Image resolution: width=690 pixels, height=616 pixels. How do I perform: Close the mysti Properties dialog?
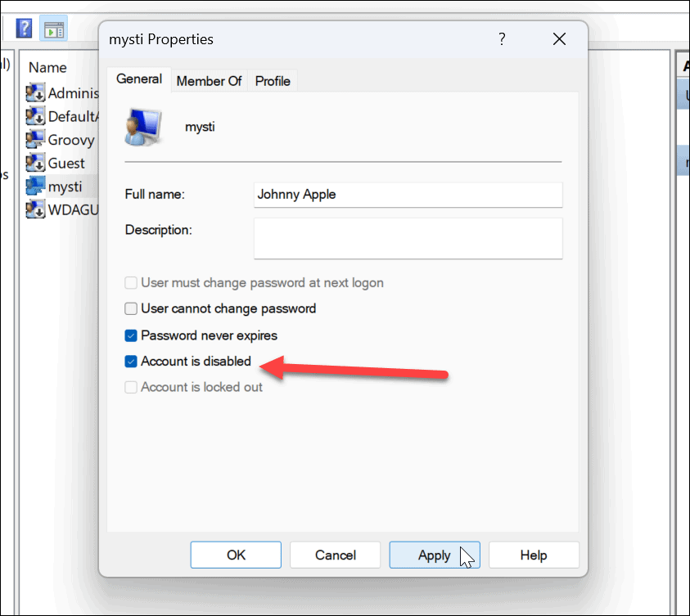[559, 39]
